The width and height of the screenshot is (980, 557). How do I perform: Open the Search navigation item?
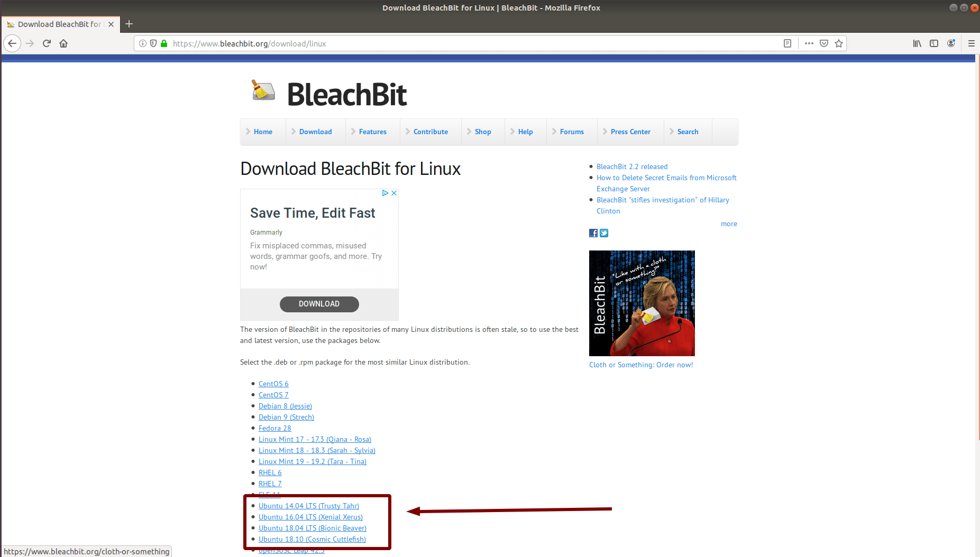click(688, 132)
